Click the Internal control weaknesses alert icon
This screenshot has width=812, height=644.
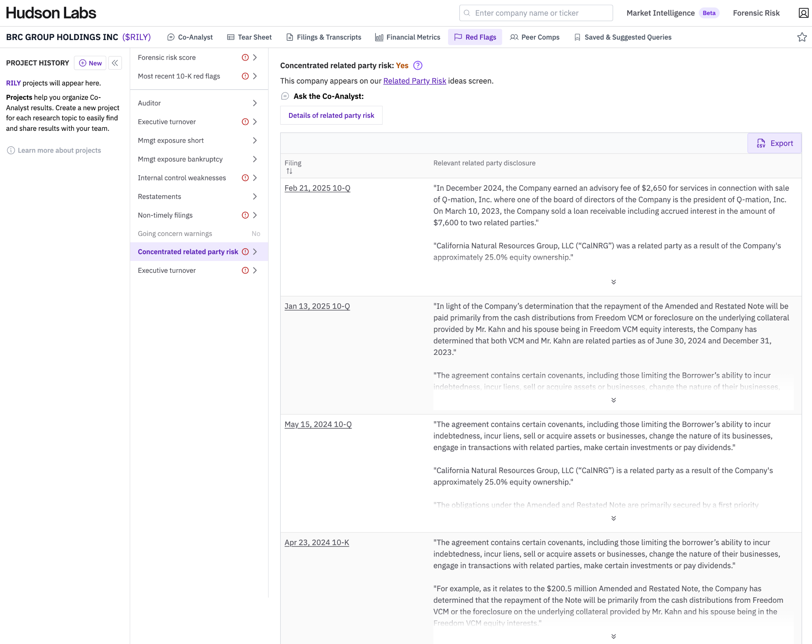[x=245, y=178]
